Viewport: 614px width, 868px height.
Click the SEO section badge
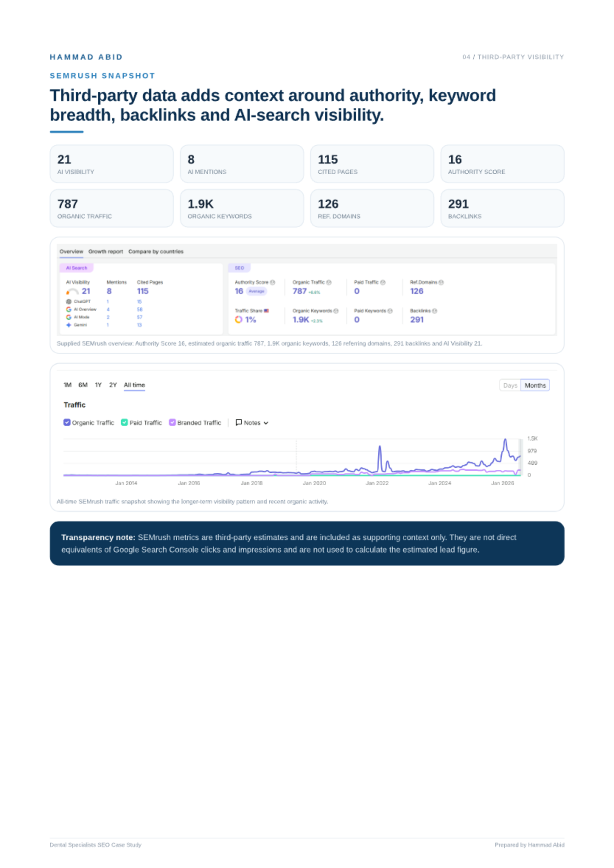(x=239, y=268)
